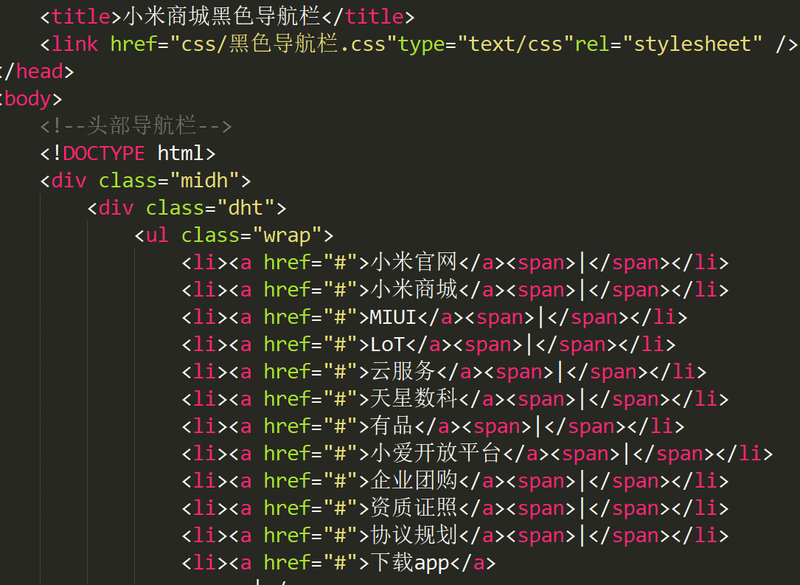Click the link text 有品
This screenshot has width=800, height=585.
click(391, 426)
